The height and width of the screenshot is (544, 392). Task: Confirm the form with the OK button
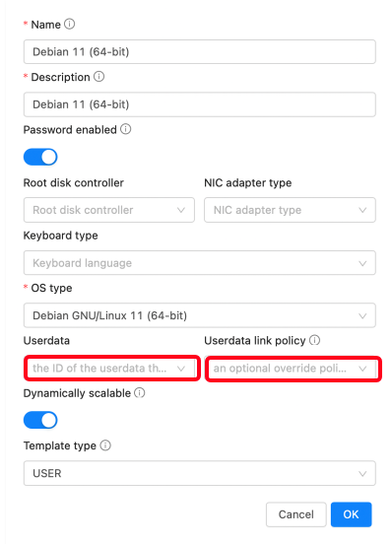pyautogui.click(x=351, y=514)
